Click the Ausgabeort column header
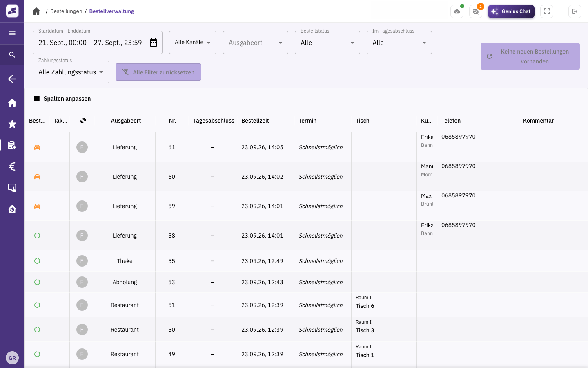 126,121
